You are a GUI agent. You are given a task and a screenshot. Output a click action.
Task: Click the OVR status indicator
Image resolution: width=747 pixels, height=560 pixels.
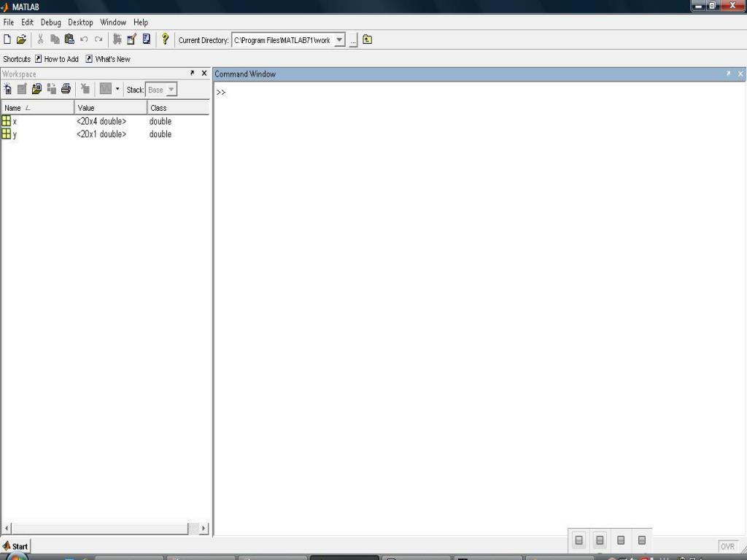click(x=727, y=547)
